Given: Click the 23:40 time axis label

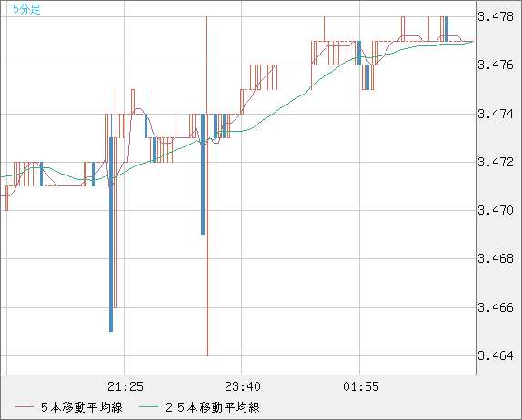Looking at the screenshot, I should [x=243, y=386].
